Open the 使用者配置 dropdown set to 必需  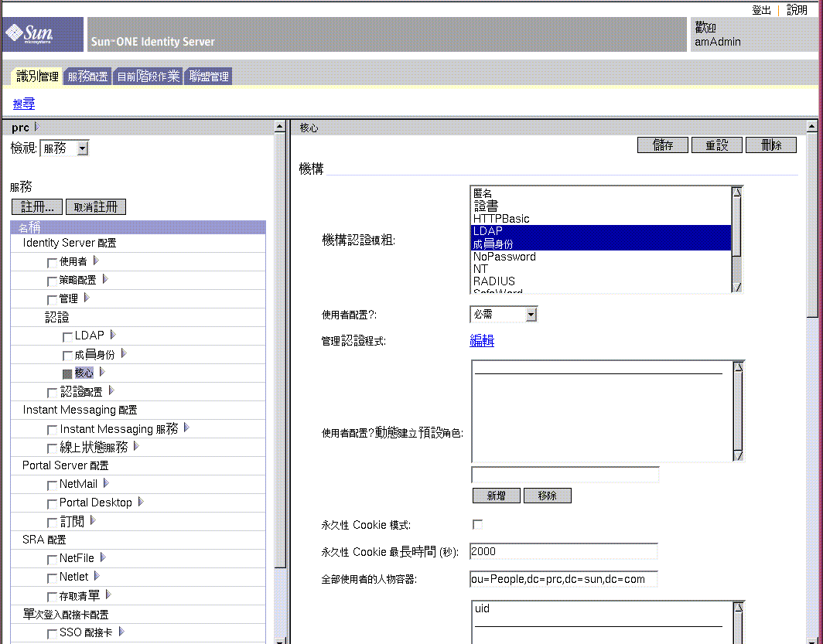pos(504,315)
